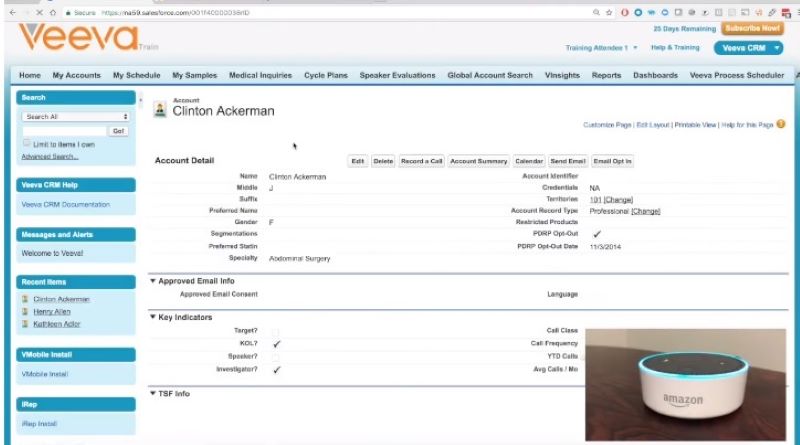The image size is (800, 445).
Task: Enable Limit to items I own checkbox
Action: point(26,144)
